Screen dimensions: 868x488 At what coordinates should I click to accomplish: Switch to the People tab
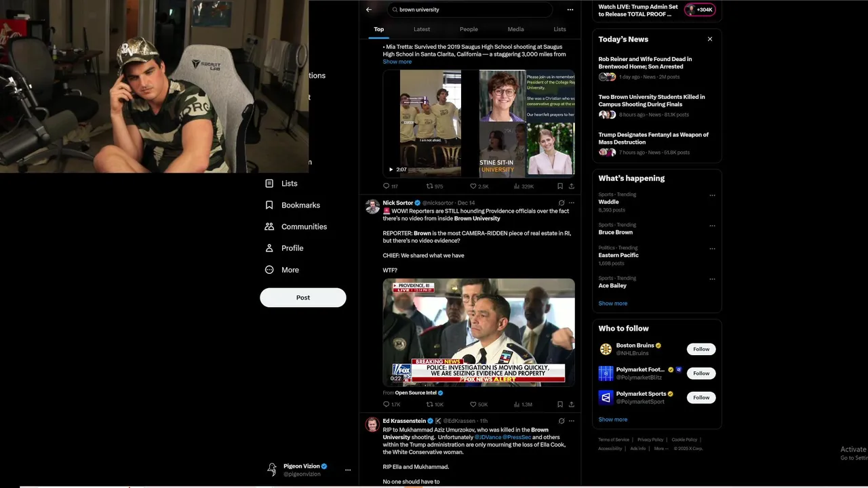coord(469,29)
